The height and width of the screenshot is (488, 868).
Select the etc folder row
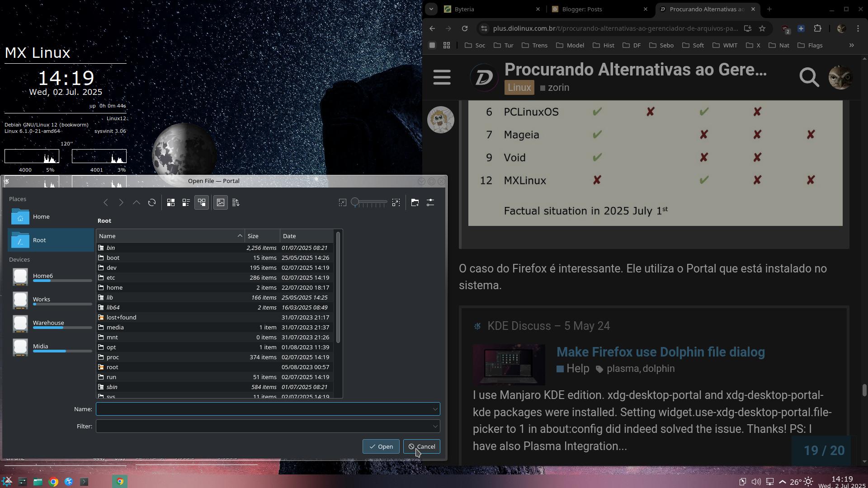point(215,277)
